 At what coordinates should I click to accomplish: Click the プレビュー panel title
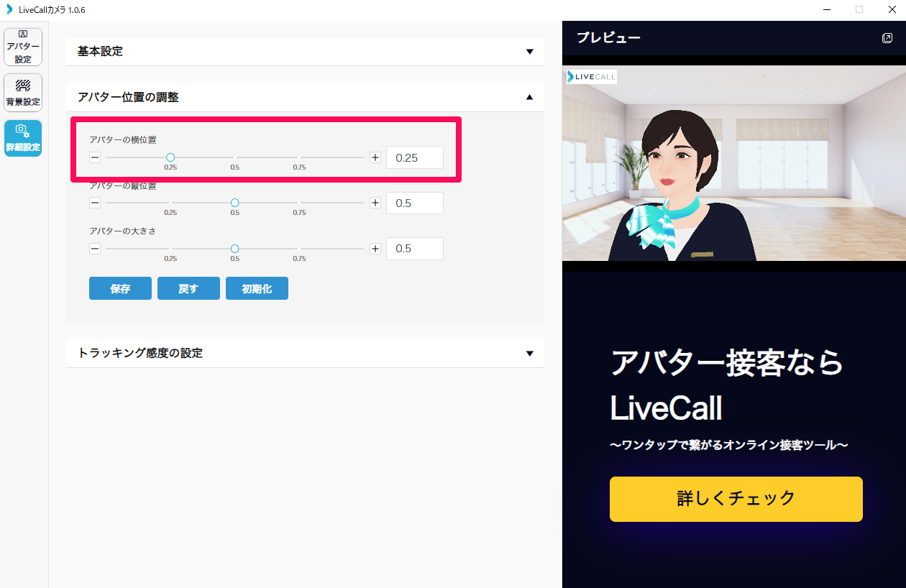tap(608, 38)
